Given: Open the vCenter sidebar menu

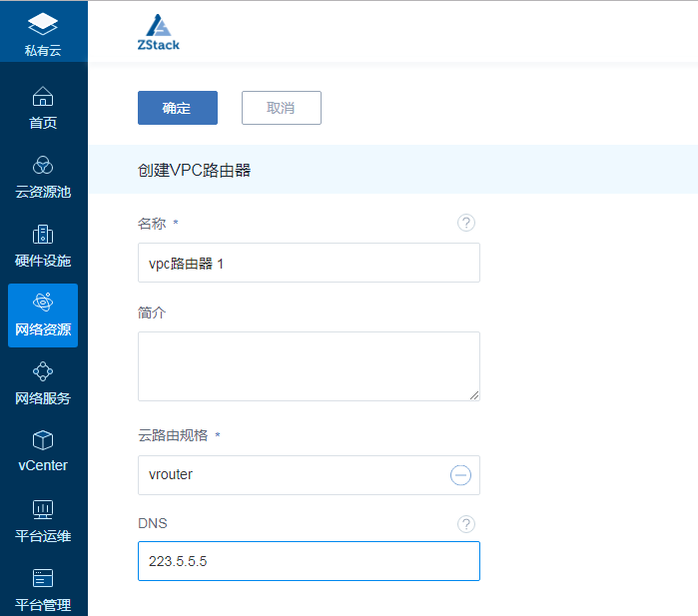Looking at the screenshot, I should click(43, 452).
